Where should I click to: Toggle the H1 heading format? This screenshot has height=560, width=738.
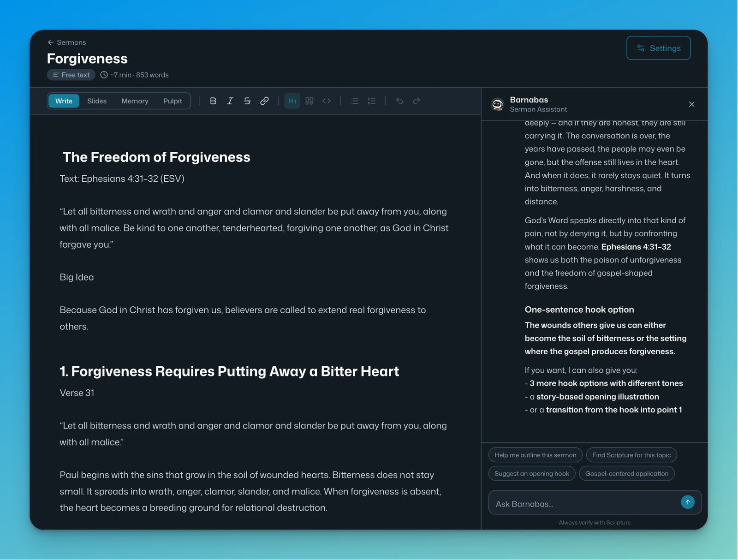pos(292,101)
